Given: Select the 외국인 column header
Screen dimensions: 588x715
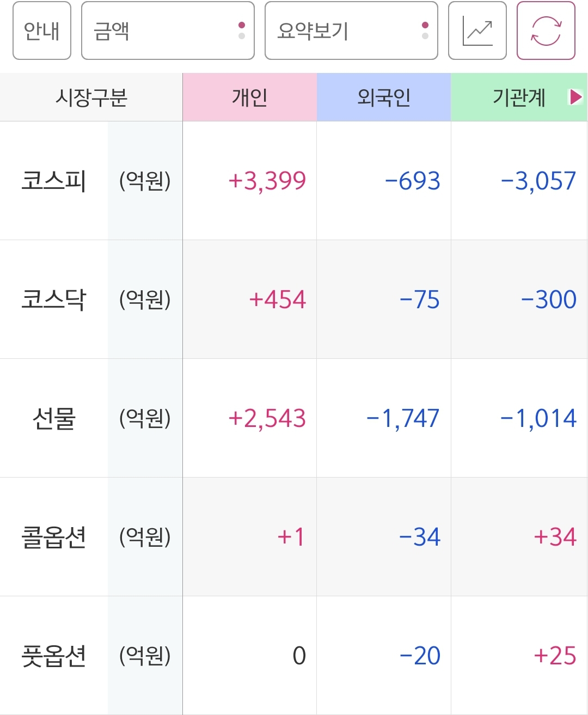Looking at the screenshot, I should tap(384, 97).
